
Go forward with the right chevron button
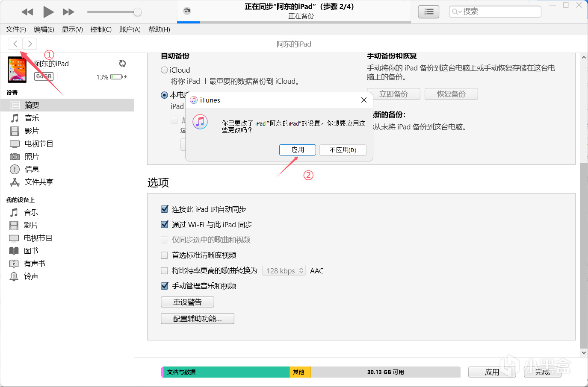pyautogui.click(x=30, y=44)
